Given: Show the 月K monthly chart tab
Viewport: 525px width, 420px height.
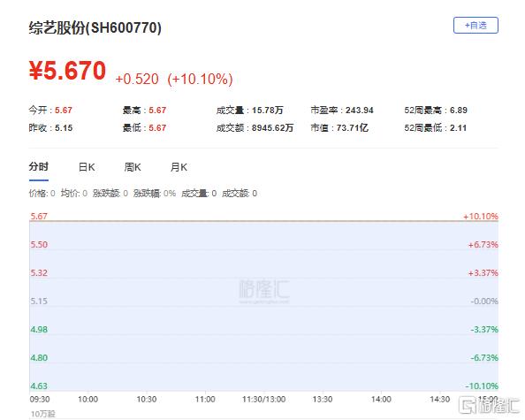Looking at the screenshot, I should [x=179, y=167].
